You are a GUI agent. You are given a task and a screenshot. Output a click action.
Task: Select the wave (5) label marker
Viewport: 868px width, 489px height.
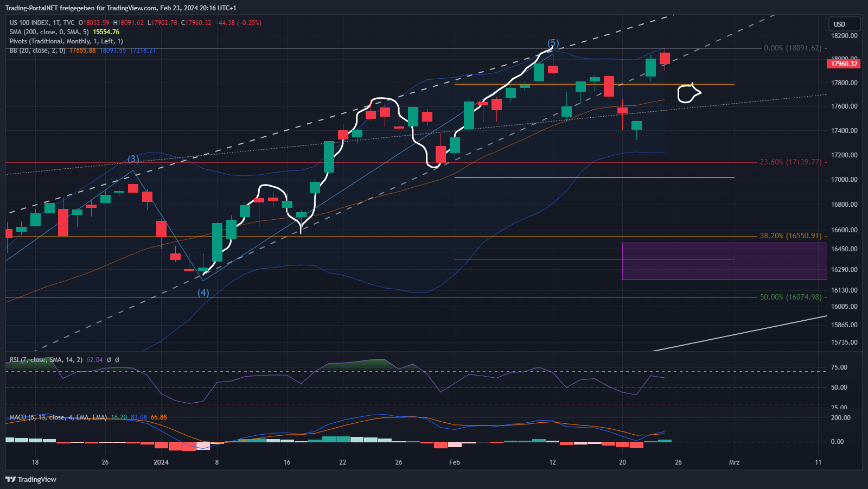click(553, 43)
